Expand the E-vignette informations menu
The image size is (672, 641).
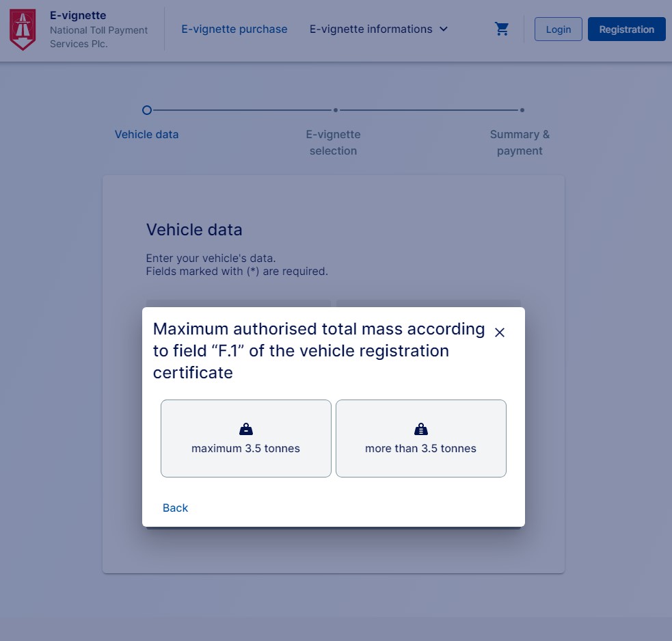[x=371, y=29]
